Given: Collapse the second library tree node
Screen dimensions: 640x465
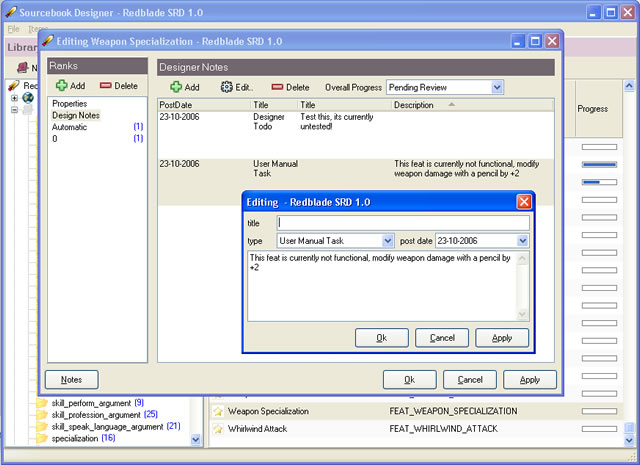Looking at the screenshot, I should point(14,110).
